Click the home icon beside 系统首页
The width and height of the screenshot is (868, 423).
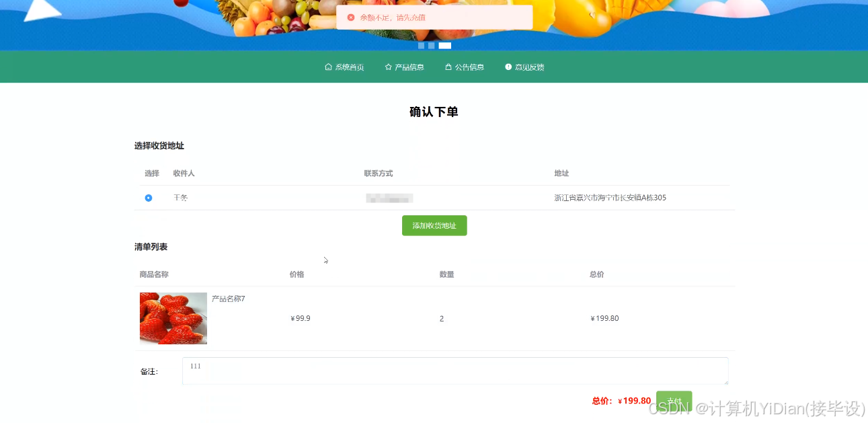tap(328, 67)
